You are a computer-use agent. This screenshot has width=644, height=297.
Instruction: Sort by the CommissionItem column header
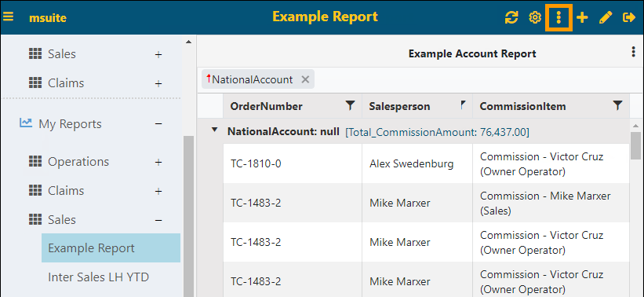point(523,106)
